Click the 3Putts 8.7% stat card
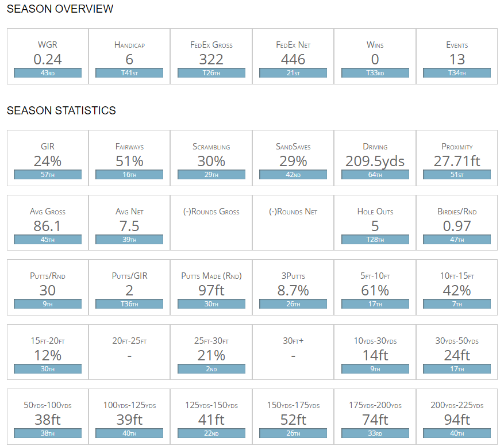Screen dimensions: 504x446 pos(293,286)
